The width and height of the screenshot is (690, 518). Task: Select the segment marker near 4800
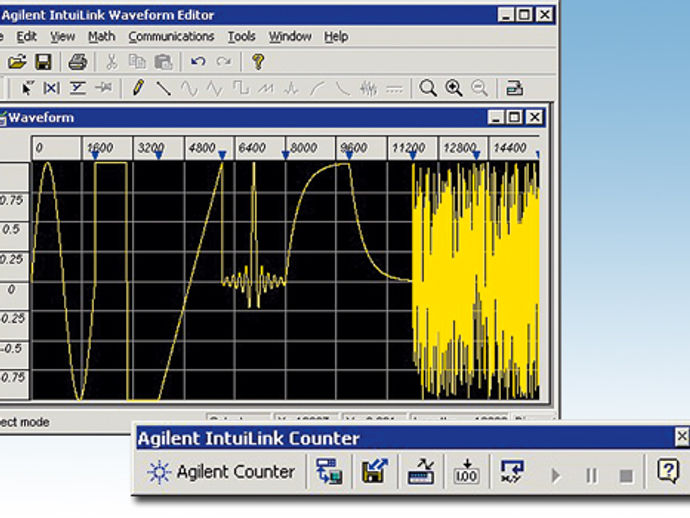coord(222,155)
